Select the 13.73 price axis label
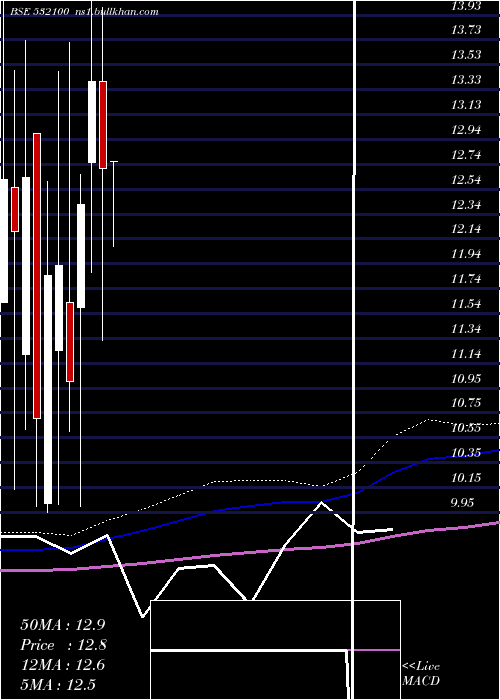This screenshot has width=500, height=700. point(467,30)
